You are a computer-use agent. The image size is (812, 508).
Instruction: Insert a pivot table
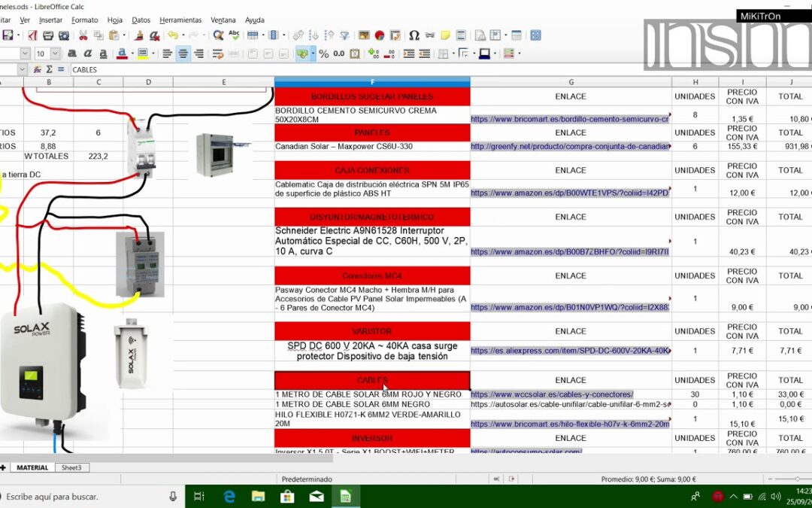pyautogui.click(x=395, y=35)
